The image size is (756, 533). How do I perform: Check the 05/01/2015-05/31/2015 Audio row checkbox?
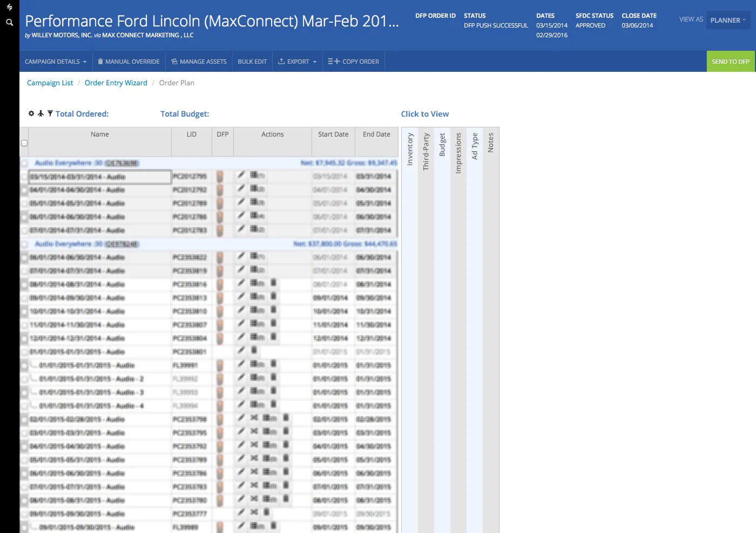pyautogui.click(x=24, y=460)
